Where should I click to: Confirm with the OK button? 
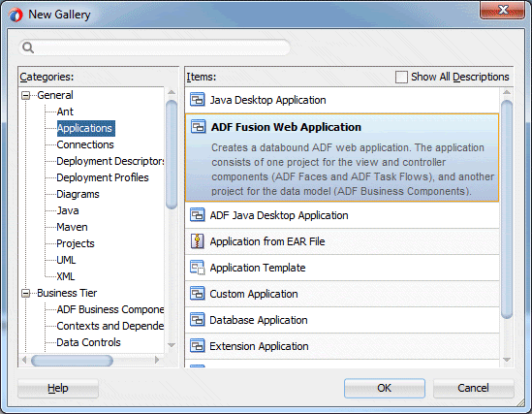point(385,388)
